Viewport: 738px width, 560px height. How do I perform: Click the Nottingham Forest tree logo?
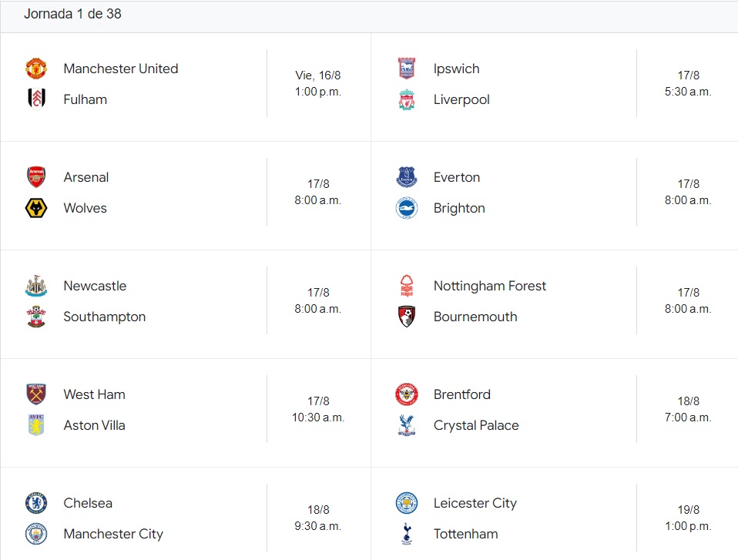[407, 286]
